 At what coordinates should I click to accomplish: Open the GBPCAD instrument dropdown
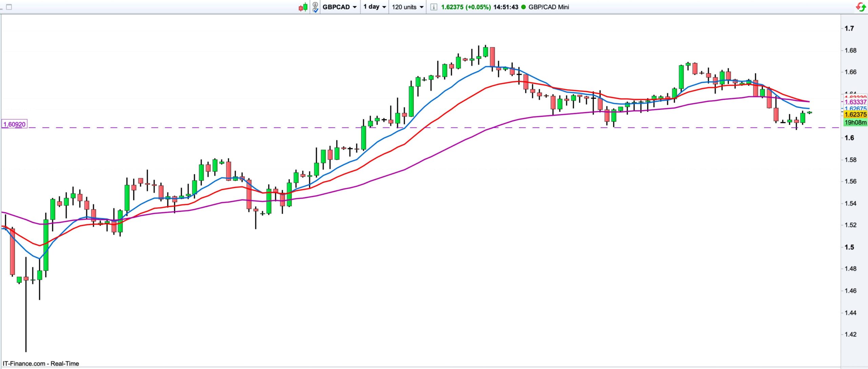(339, 7)
